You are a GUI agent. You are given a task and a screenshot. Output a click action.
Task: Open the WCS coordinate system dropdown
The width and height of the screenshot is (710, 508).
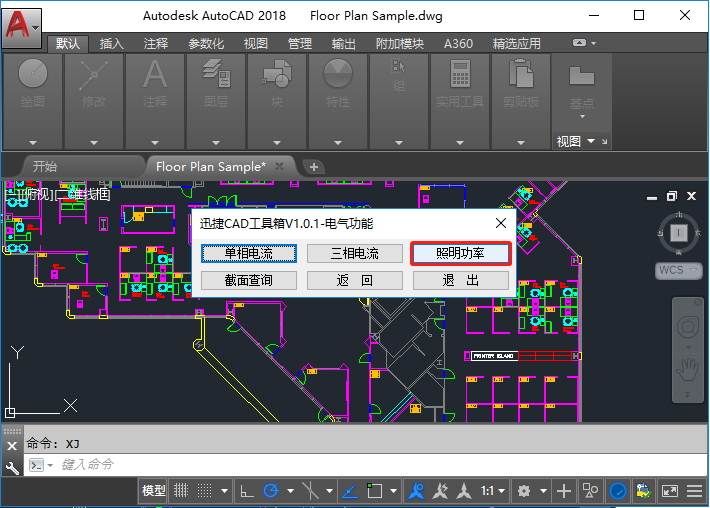[678, 270]
